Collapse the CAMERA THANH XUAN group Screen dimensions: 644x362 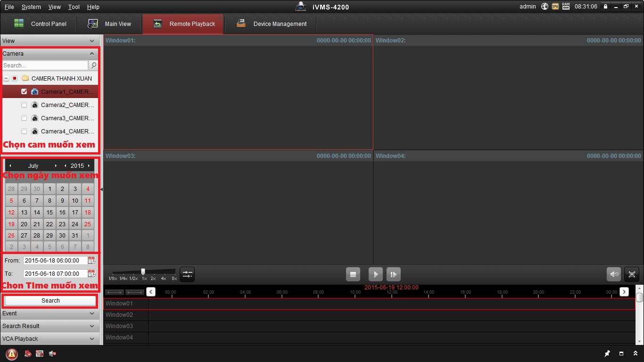pyautogui.click(x=6, y=78)
